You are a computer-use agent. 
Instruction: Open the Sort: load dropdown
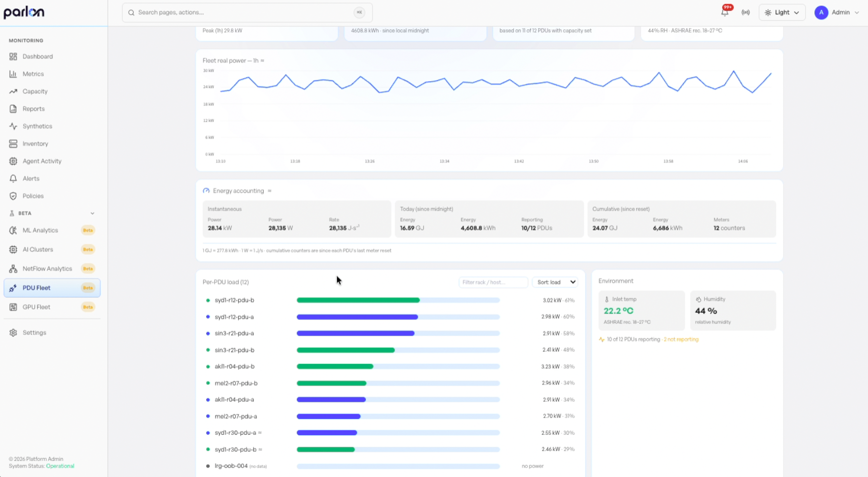555,282
